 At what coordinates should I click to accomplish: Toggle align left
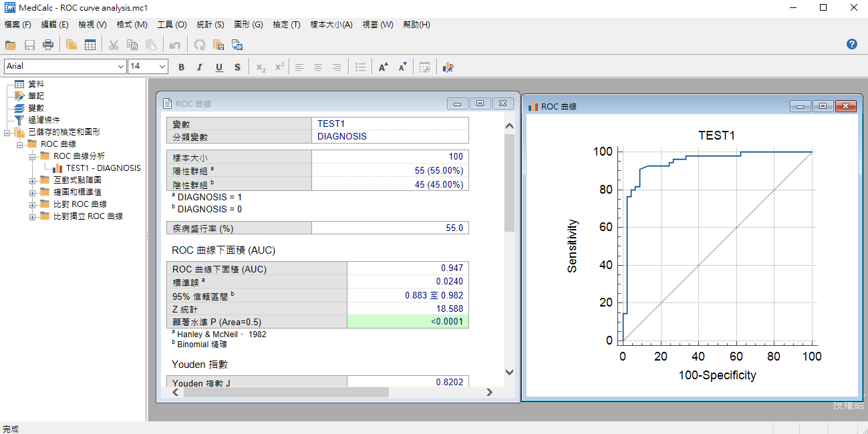click(299, 67)
